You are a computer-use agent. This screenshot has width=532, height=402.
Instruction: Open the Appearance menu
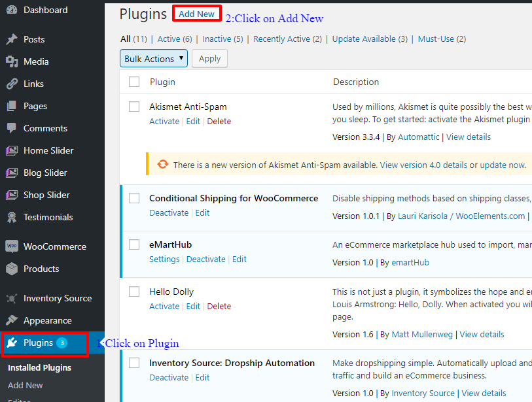48,320
